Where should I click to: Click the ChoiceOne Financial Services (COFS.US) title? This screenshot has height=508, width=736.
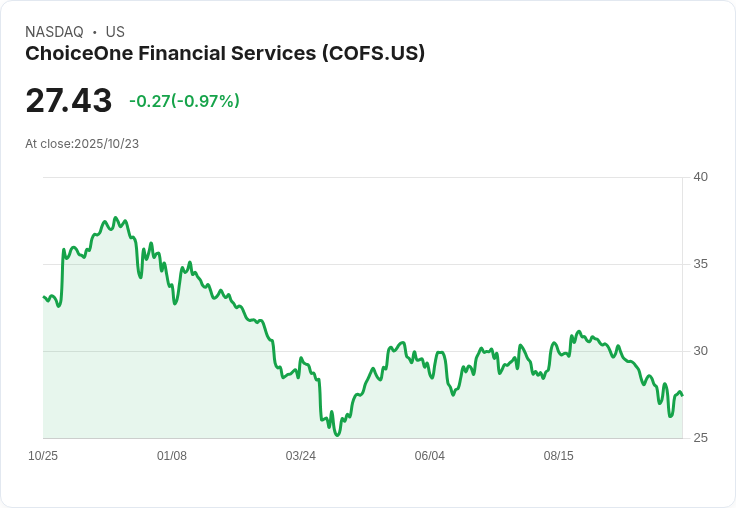225,53
